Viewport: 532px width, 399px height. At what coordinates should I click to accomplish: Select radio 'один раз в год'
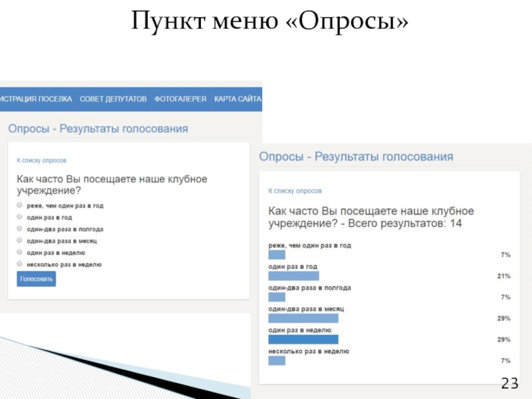[x=19, y=217]
